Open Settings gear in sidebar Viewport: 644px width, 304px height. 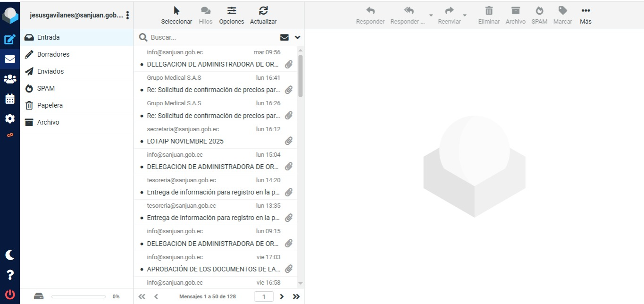tap(10, 119)
